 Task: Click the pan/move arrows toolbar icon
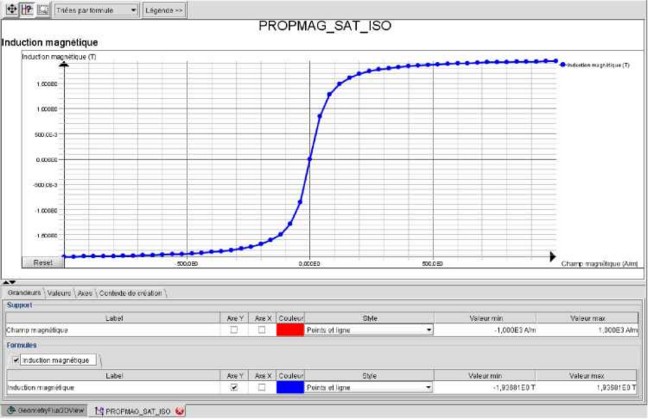point(10,9)
